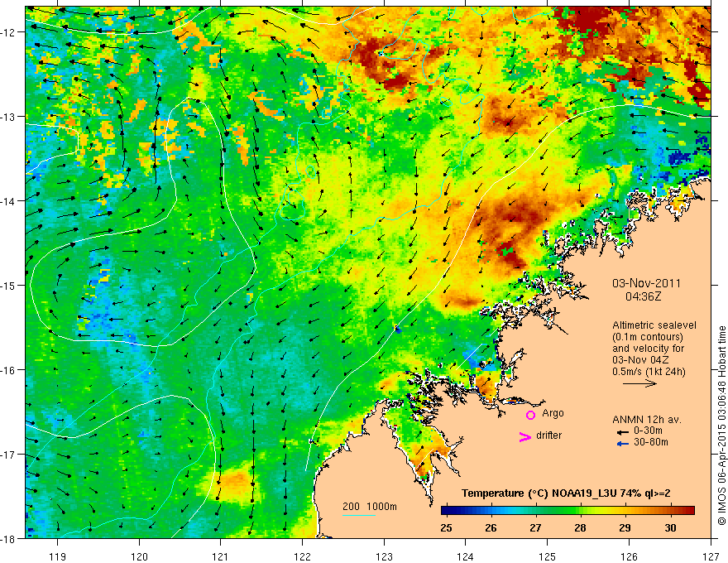Click the latitude axis label -17
Image resolution: width=728 pixels, height=563 pixels.
[8, 455]
